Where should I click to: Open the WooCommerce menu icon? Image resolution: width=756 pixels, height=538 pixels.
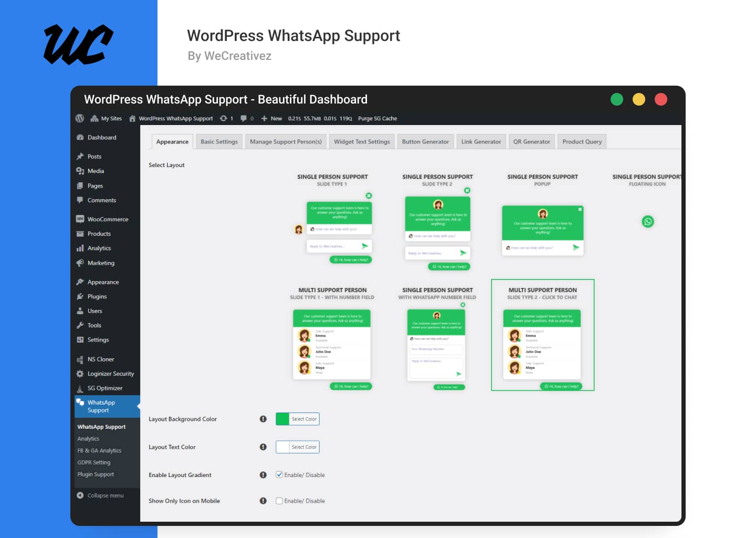80,219
